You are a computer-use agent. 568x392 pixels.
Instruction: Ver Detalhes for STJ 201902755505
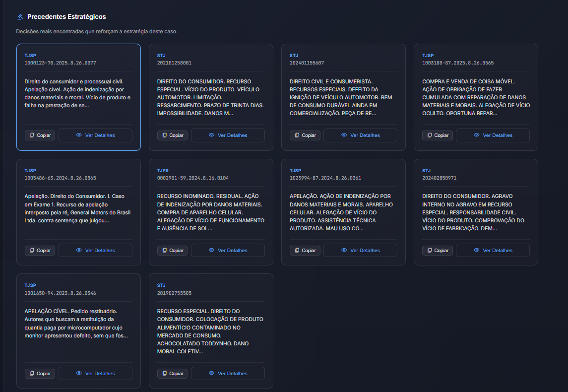228,374
